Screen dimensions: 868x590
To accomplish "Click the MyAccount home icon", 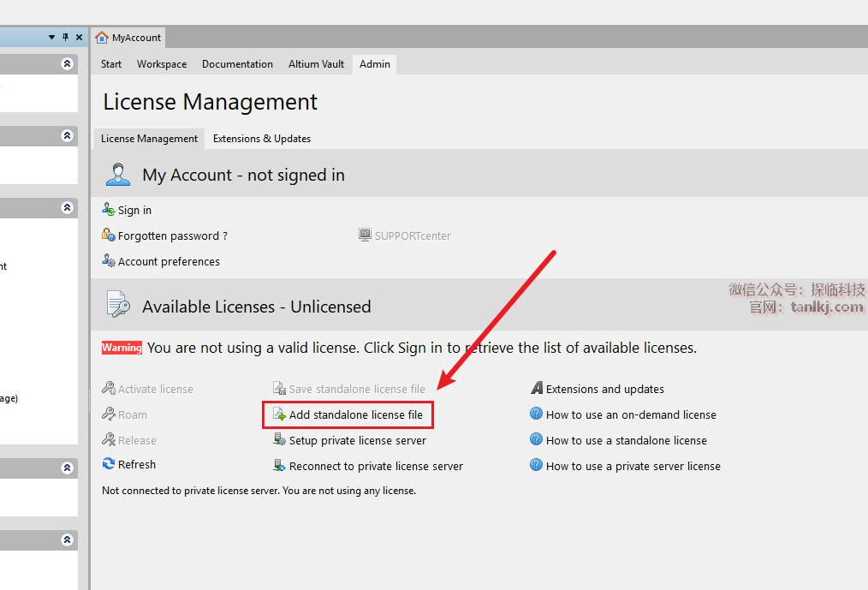I will [102, 37].
